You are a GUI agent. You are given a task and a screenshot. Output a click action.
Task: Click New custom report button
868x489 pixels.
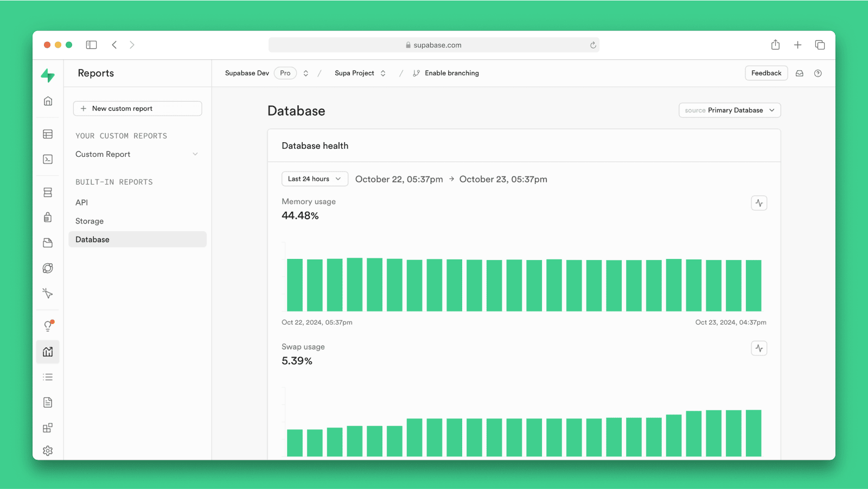138,109
